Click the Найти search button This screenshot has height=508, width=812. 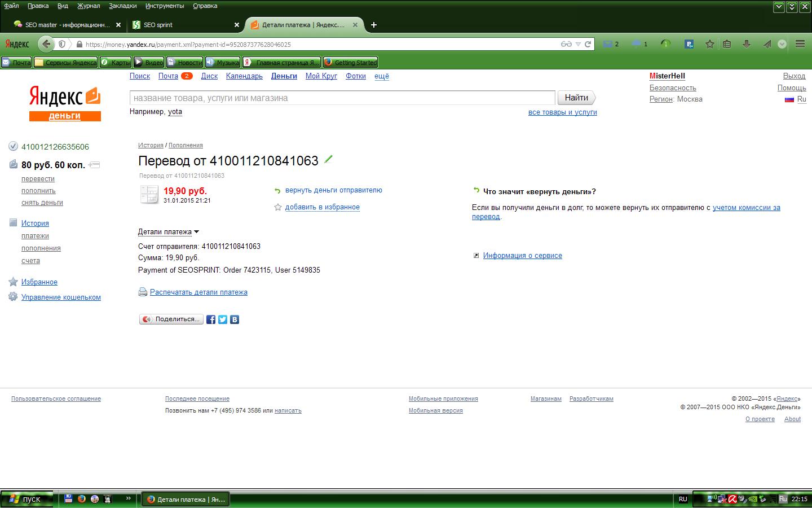576,98
